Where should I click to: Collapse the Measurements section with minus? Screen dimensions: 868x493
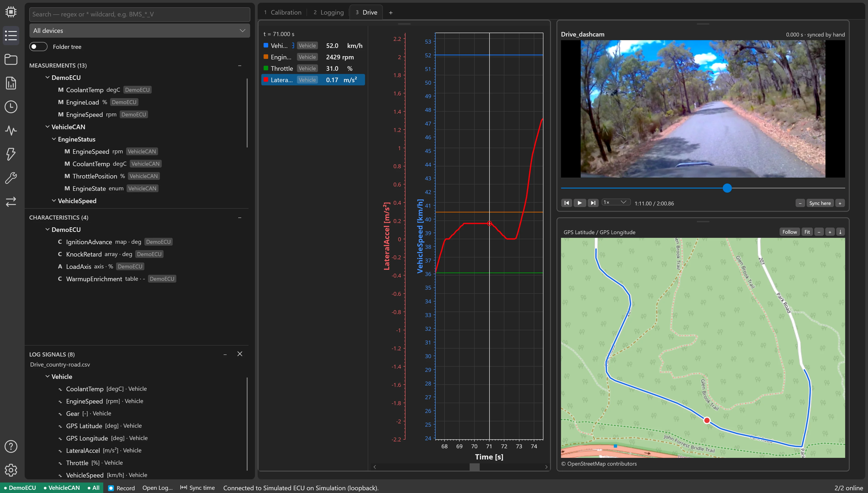pos(240,65)
